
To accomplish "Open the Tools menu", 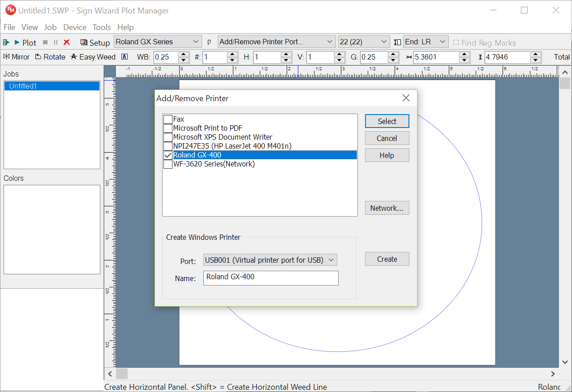I will (102, 27).
